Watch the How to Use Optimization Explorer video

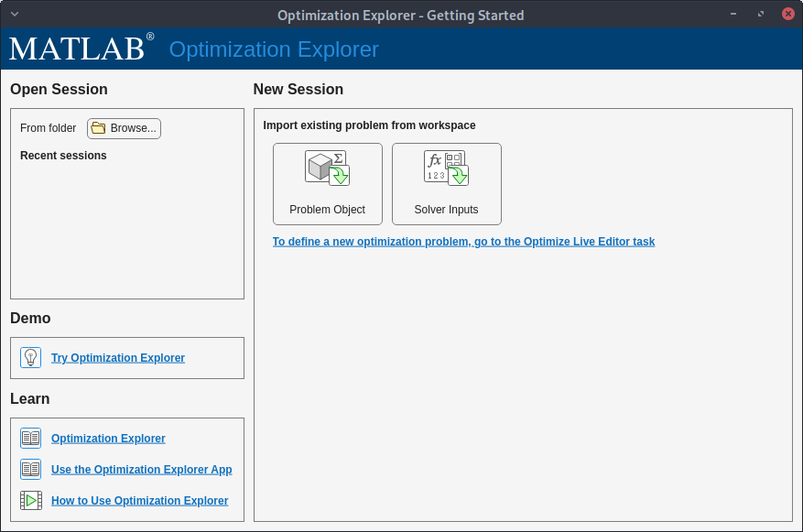pyautogui.click(x=139, y=500)
